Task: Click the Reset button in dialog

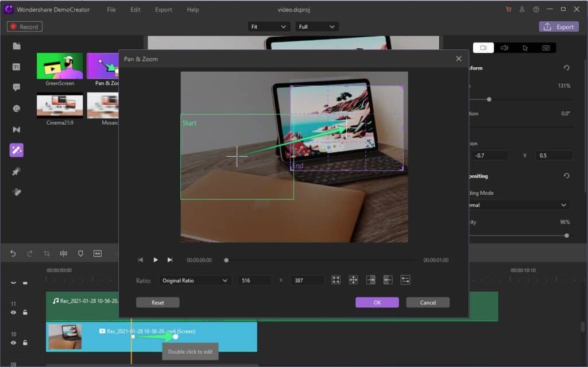Action: coord(157,302)
